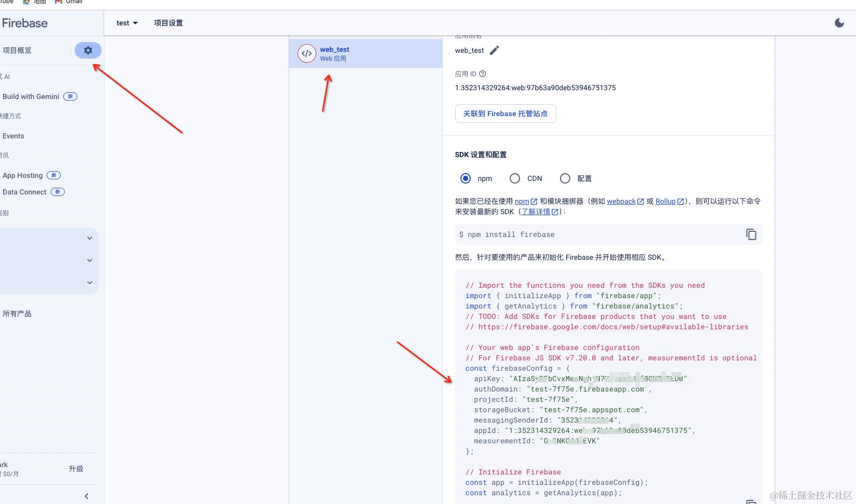Image resolution: width=856 pixels, height=504 pixels.
Task: Go to Events in the sidebar
Action: (13, 136)
